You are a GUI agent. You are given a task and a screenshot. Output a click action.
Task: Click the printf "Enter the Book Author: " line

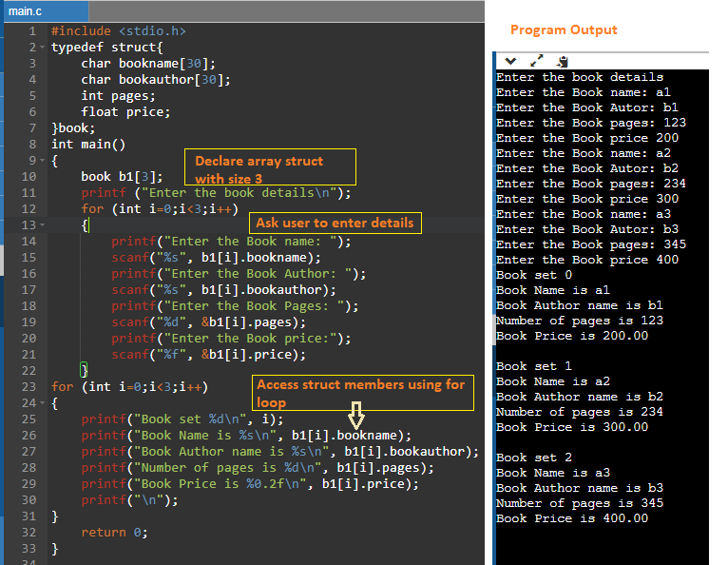tap(239, 274)
